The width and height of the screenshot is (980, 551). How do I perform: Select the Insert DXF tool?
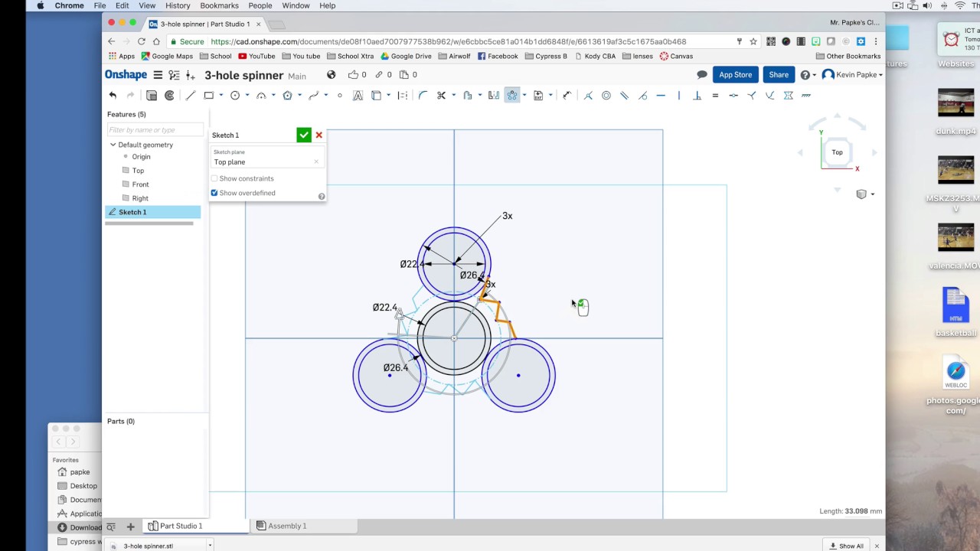pyautogui.click(x=538, y=96)
